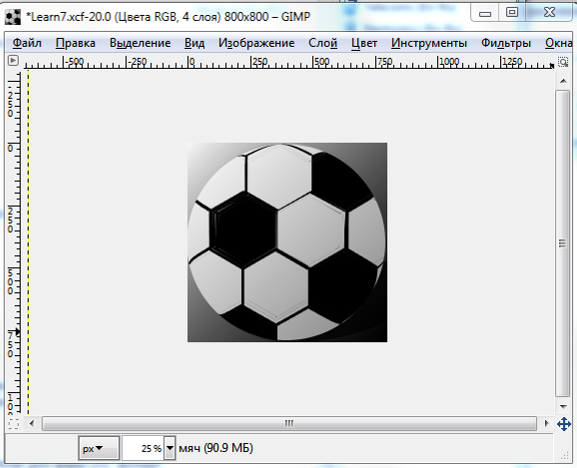Viewport: 577px width, 468px height.
Task: Click the vertical scrollbar thumb
Action: pyautogui.click(x=563, y=243)
